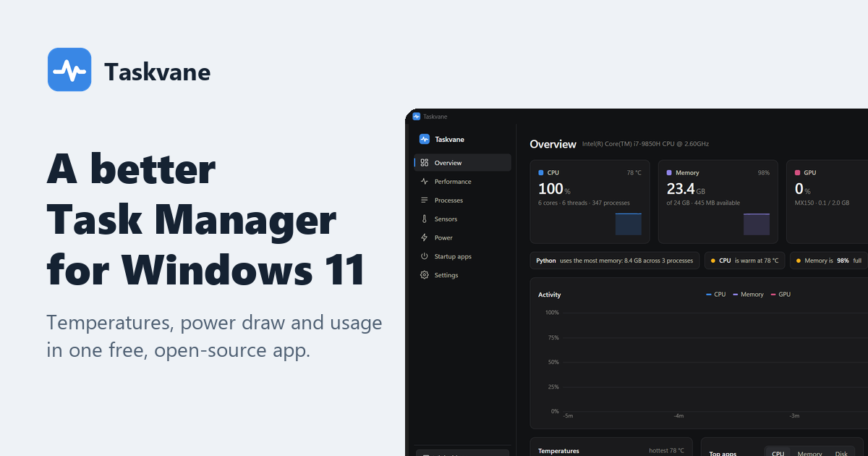868x456 pixels.
Task: Open Startup apps via its power-button icon
Action: click(x=425, y=256)
